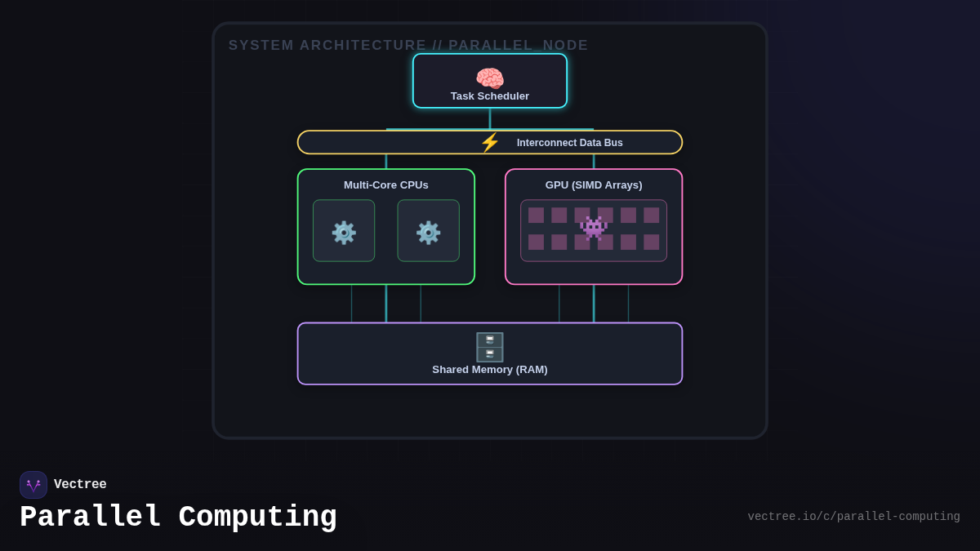Expand the SYSTEM ARCHITECTURE panel header
Image resolution: width=980 pixels, height=551 pixels.
(408, 45)
